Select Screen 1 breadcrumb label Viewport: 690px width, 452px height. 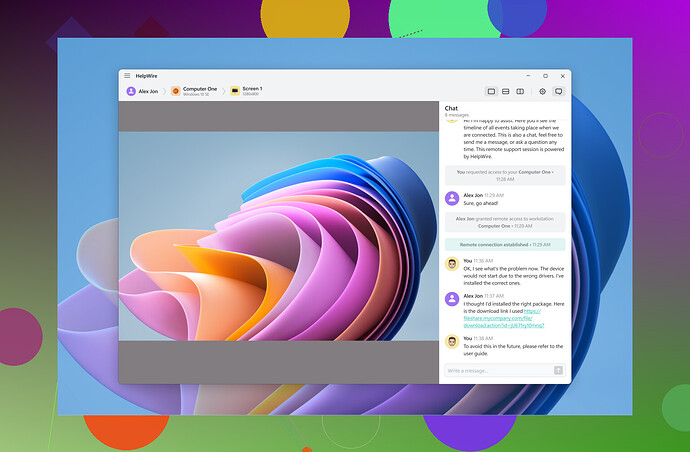tap(252, 89)
